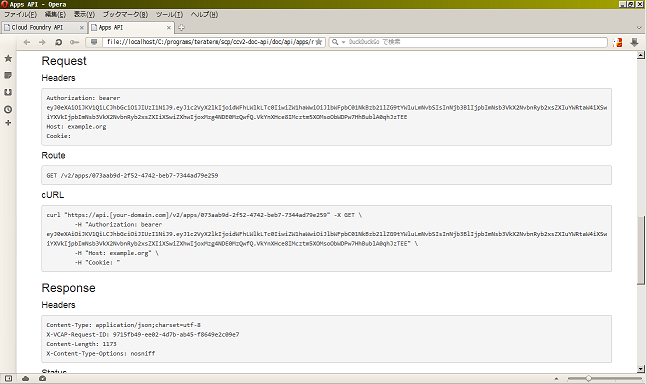647x384 pixels.
Task: Reload the current page
Action: click(59, 42)
